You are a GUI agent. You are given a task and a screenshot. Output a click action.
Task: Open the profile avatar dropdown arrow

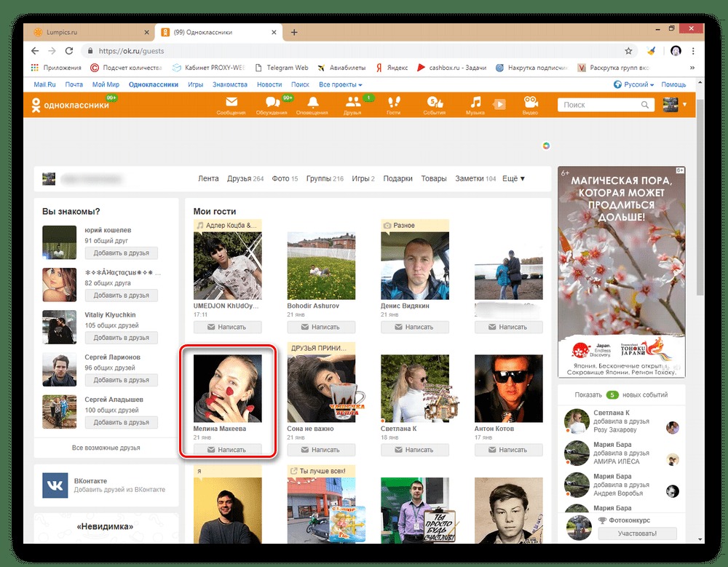[685, 105]
